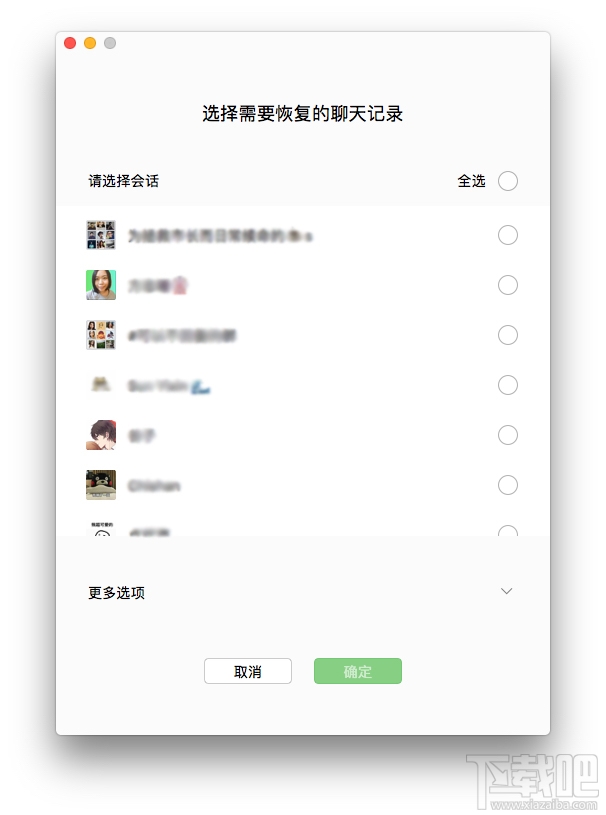606x815 pixels.
Task: Click the small dog avatar image
Action: (101, 385)
